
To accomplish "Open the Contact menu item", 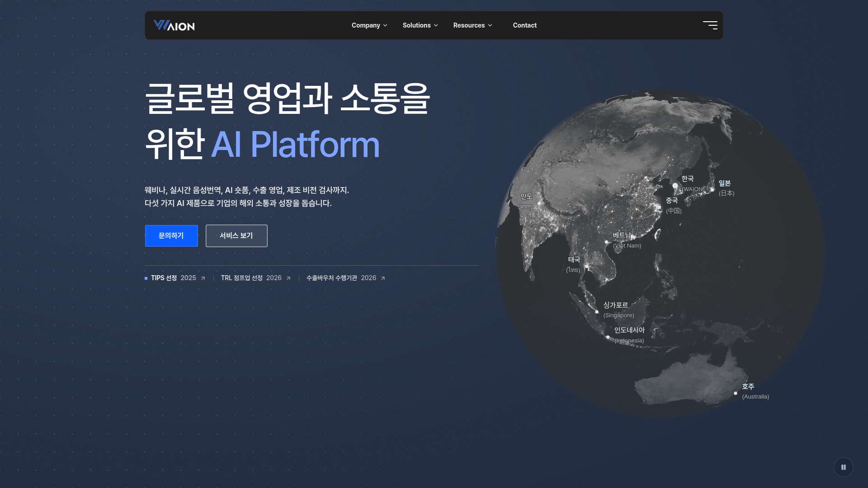I will pos(524,25).
